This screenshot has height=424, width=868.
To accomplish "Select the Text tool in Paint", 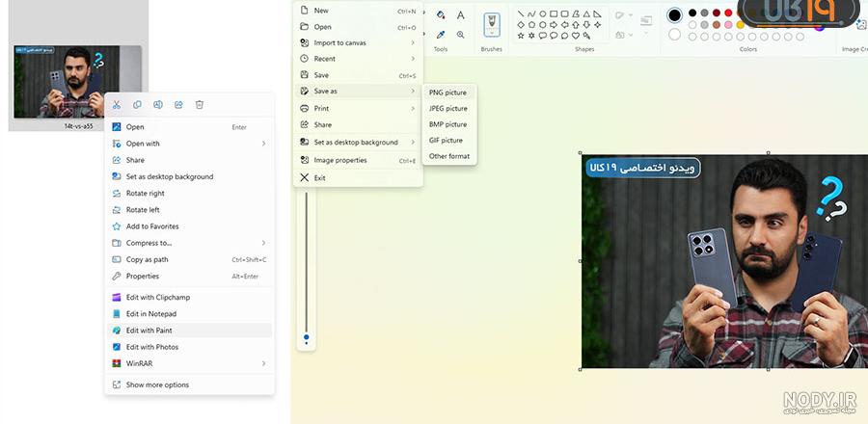I will (x=461, y=14).
